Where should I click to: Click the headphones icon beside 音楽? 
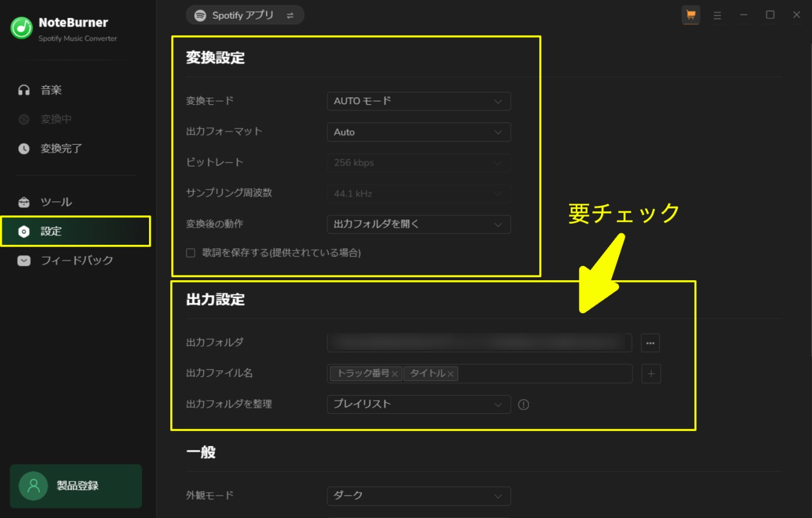pos(24,90)
